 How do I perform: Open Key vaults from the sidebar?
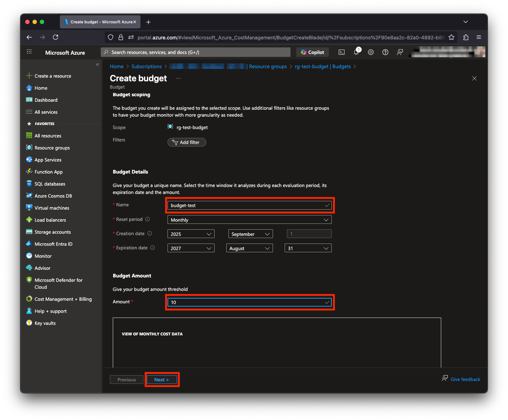pos(45,323)
